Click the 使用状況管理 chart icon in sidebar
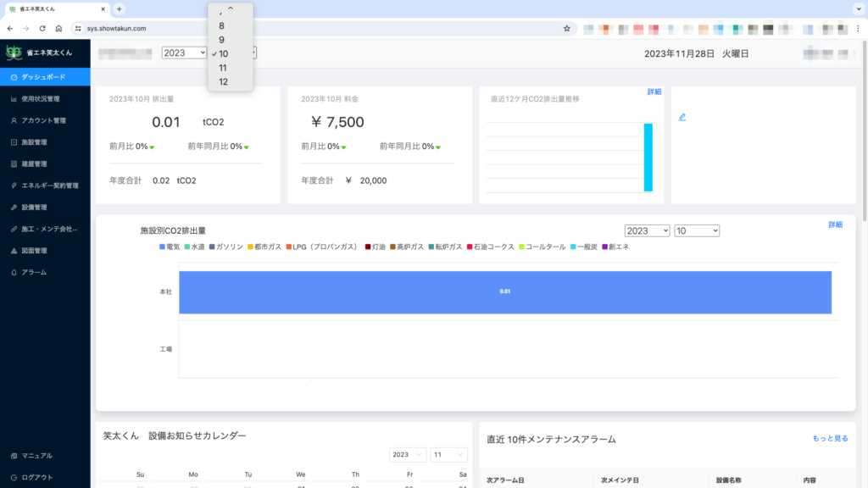 pyautogui.click(x=14, y=99)
